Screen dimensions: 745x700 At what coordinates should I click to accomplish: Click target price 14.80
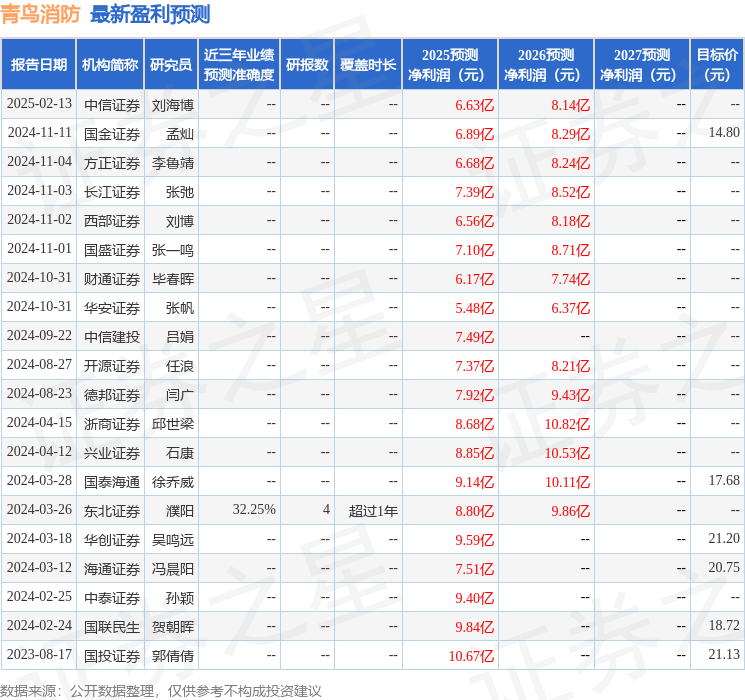click(724, 133)
